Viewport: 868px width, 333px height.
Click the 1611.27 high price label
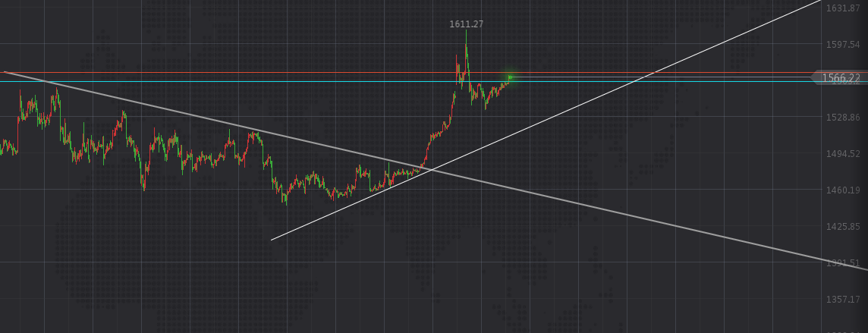coord(466,24)
